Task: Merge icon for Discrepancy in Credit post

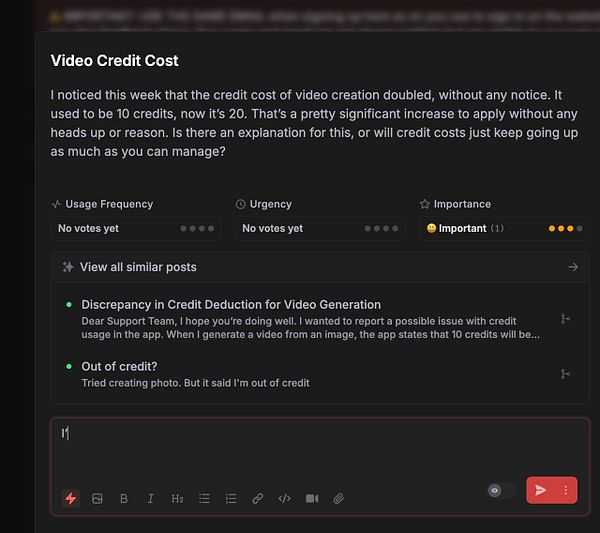Action: [x=565, y=319]
